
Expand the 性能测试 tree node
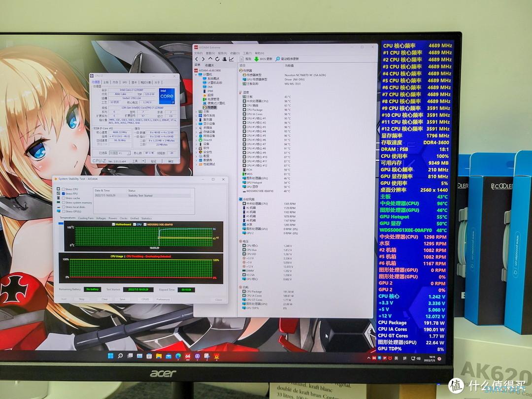196,164
